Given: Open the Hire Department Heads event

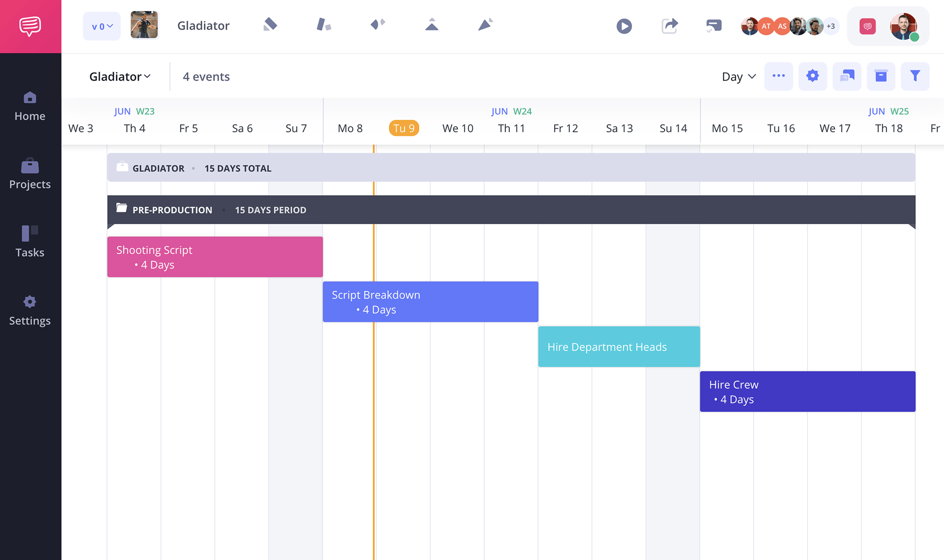Looking at the screenshot, I should click(619, 347).
